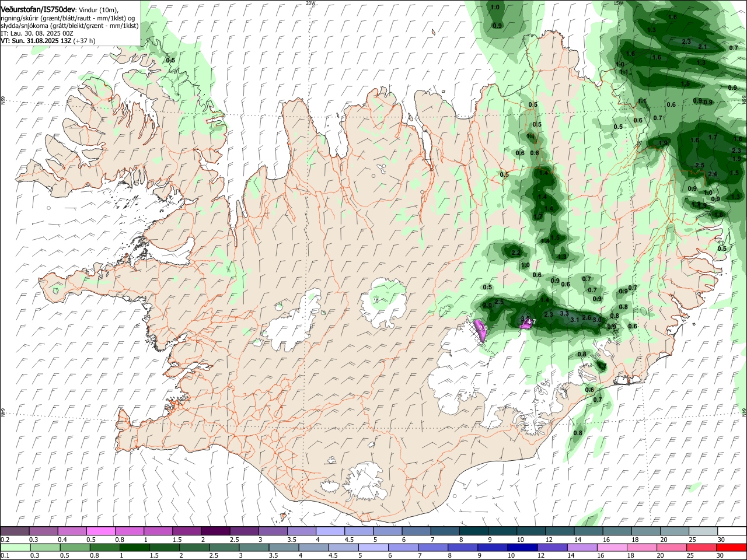Click the pale green 0.1 swatch in lower legend row
This screenshot has height=560, width=747.
click(15, 547)
